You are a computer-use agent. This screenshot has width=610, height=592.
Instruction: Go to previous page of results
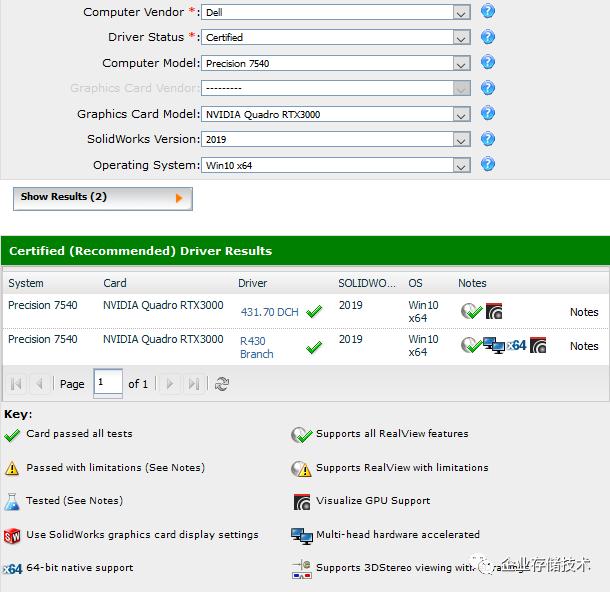(x=39, y=384)
